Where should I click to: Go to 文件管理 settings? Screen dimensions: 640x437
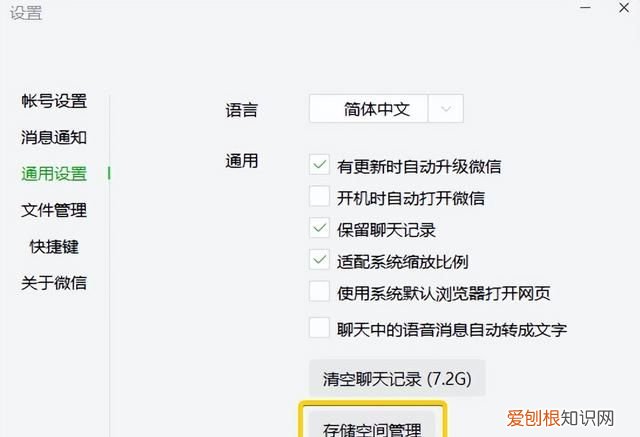[54, 211]
